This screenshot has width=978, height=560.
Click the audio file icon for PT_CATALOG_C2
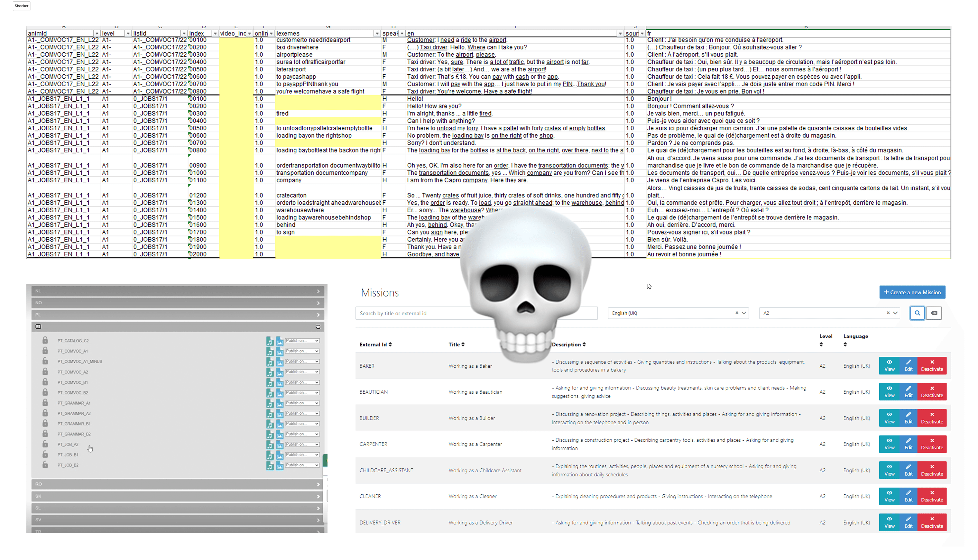[x=270, y=341]
